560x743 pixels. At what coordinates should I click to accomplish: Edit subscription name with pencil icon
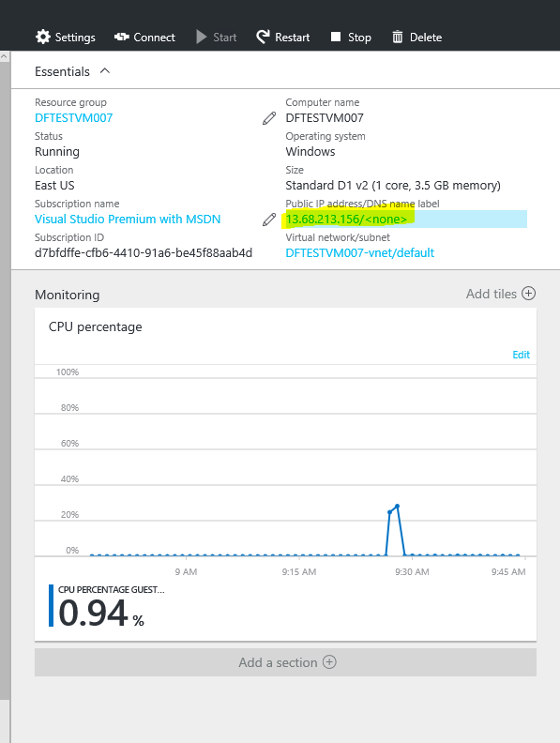pos(269,220)
